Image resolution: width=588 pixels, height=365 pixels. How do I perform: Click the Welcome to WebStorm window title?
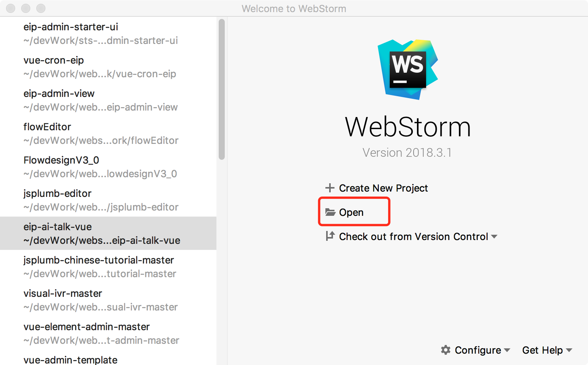(x=294, y=9)
